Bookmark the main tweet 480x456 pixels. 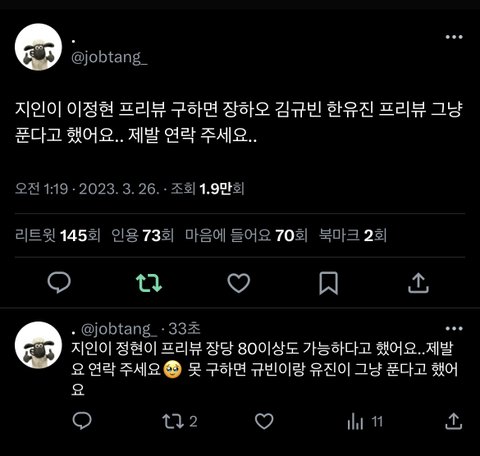tap(329, 283)
